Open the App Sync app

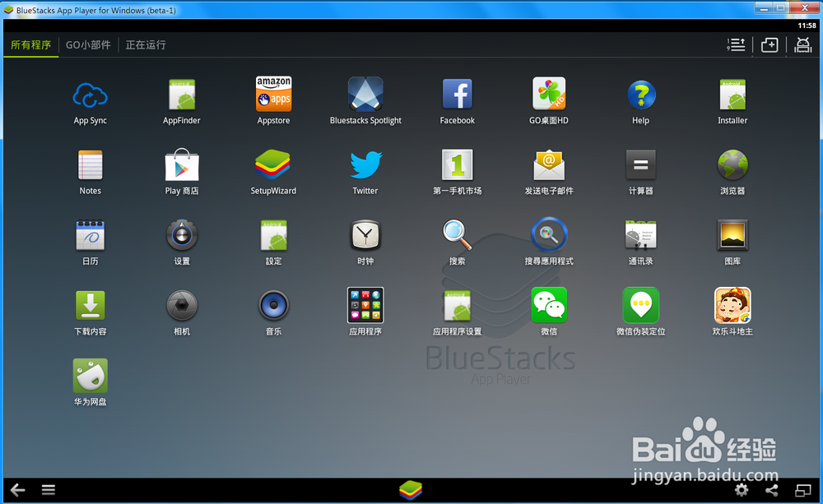pyautogui.click(x=91, y=95)
